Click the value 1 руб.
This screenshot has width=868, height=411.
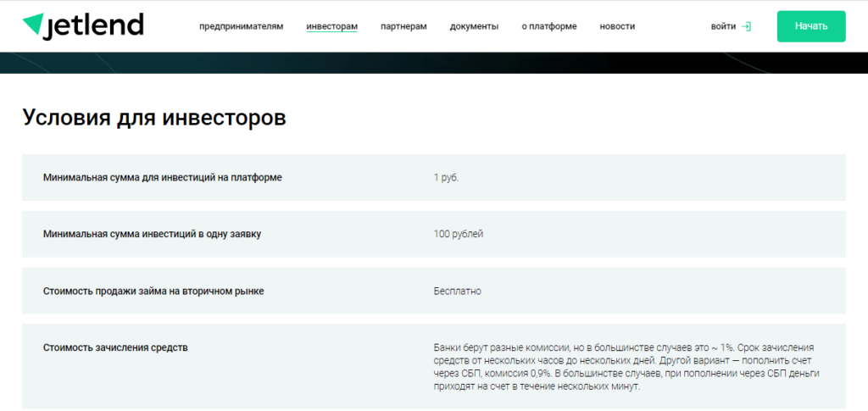click(446, 178)
